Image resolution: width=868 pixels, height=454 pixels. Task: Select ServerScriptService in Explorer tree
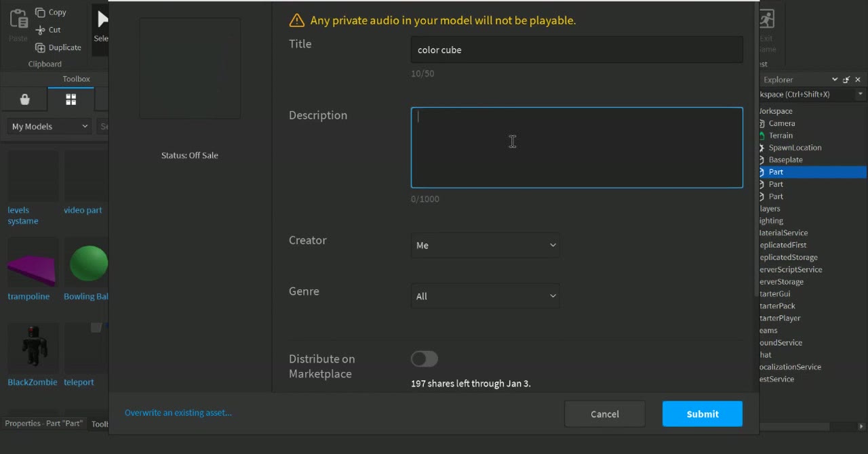pyautogui.click(x=791, y=270)
